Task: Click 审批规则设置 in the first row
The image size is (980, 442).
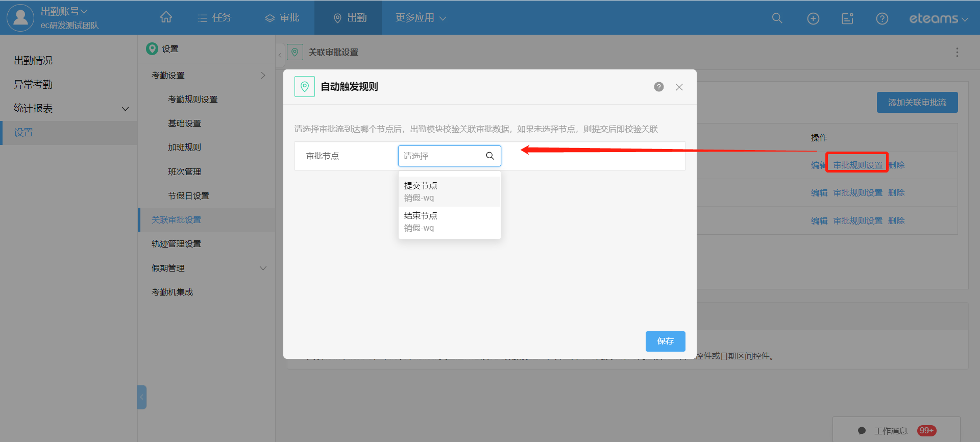Action: click(858, 165)
